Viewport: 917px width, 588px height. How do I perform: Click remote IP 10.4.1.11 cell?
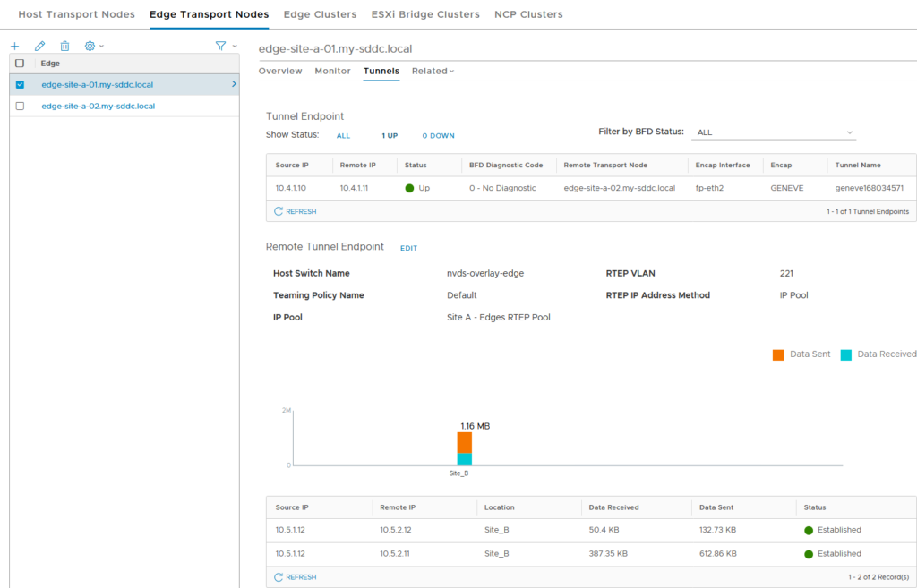354,188
